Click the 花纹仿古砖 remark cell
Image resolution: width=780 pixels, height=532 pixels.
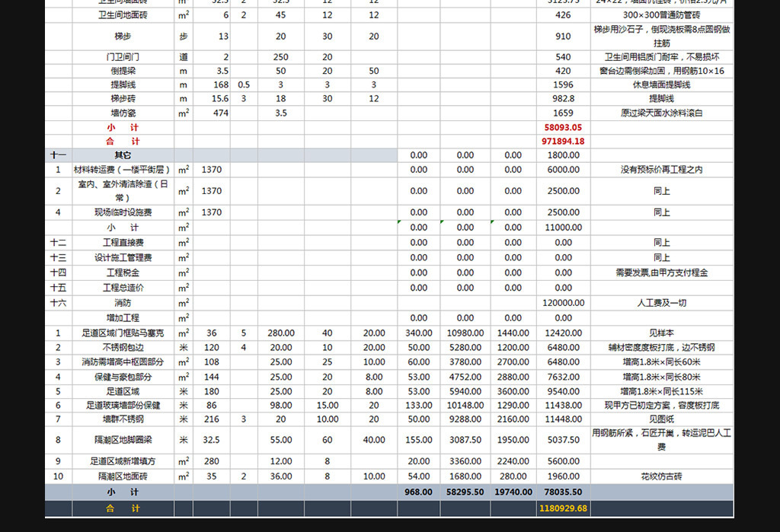(x=661, y=476)
